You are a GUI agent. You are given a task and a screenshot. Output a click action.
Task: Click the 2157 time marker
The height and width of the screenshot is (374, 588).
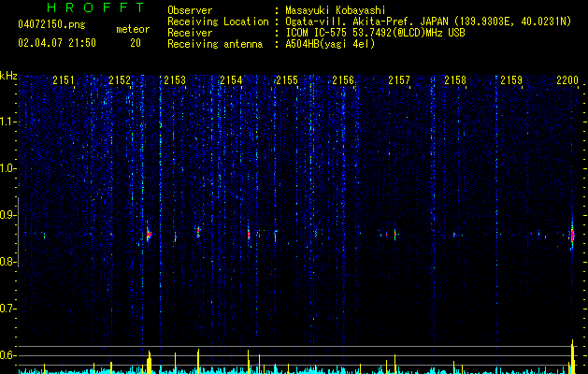(399, 80)
